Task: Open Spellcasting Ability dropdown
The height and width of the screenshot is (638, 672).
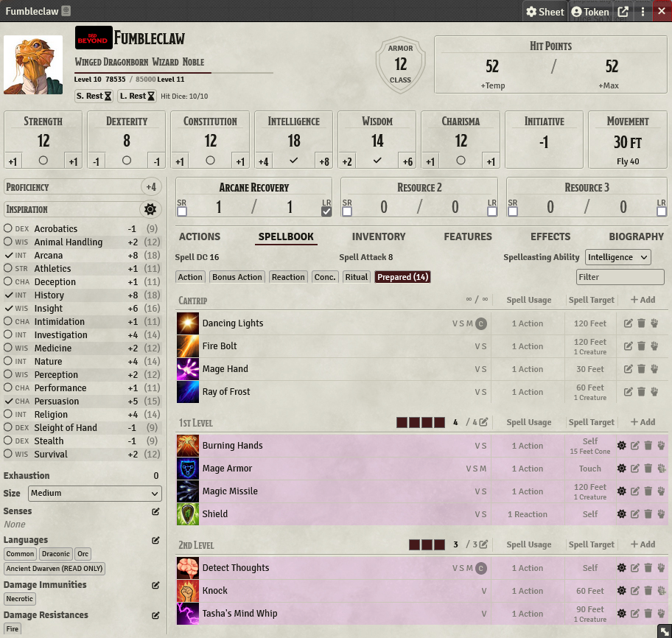Action: click(617, 257)
